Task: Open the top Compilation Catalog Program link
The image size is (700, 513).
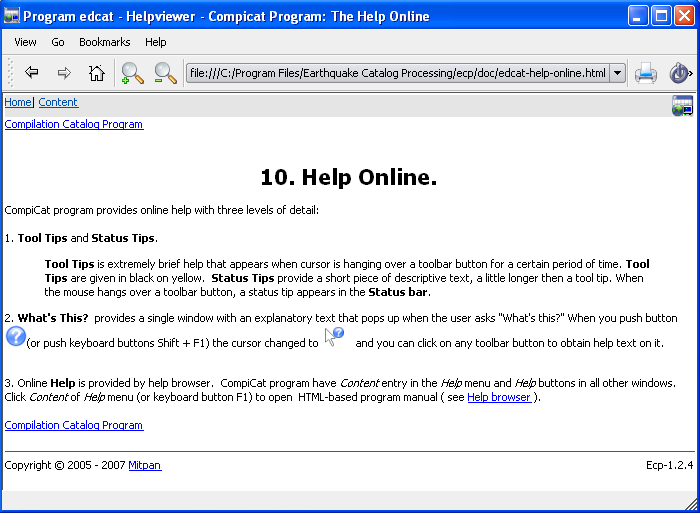Action: (74, 124)
